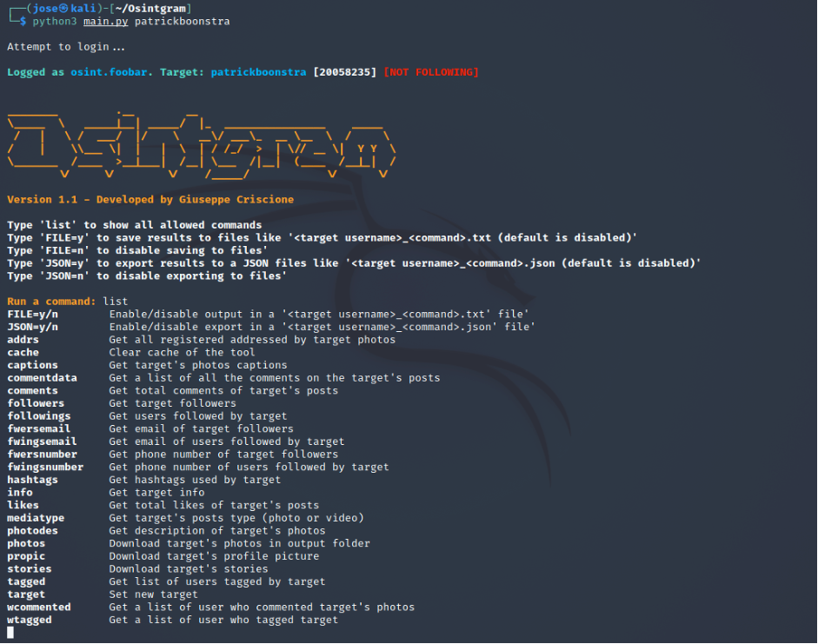The width and height of the screenshot is (818, 644).
Task: Click the 'Get target info' description
Action: (x=157, y=492)
